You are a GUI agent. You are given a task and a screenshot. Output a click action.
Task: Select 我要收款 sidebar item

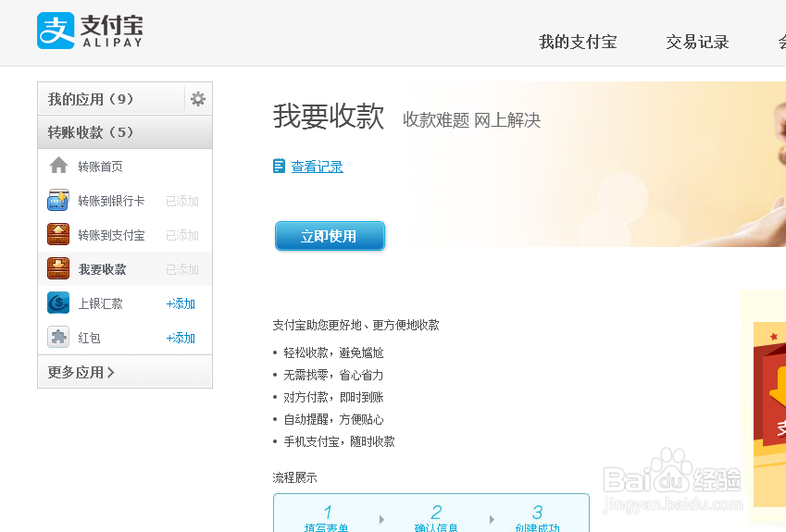102,269
